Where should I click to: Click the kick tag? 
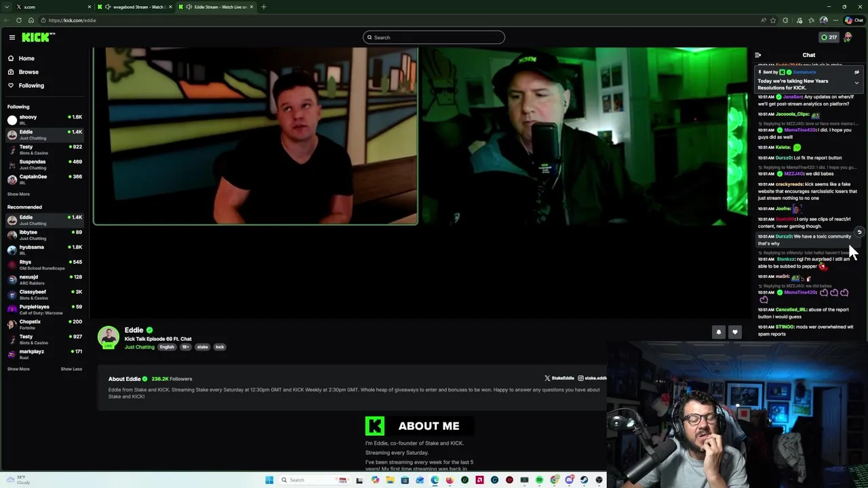(x=220, y=347)
